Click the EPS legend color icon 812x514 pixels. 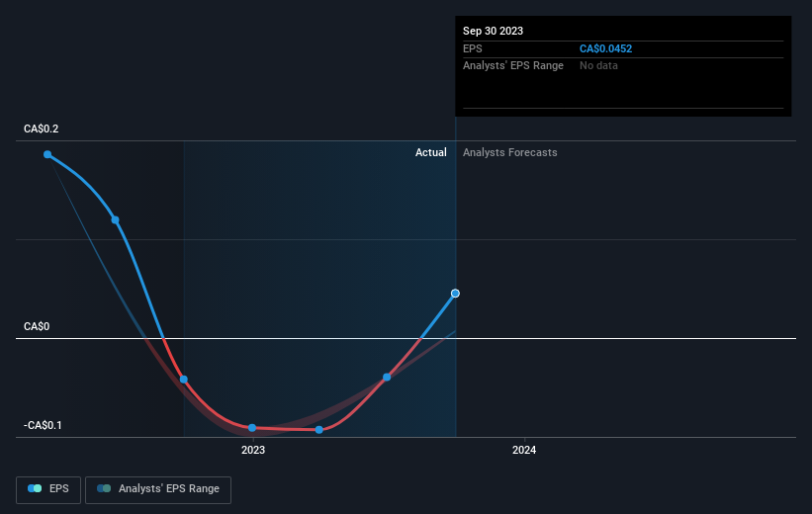(x=35, y=488)
